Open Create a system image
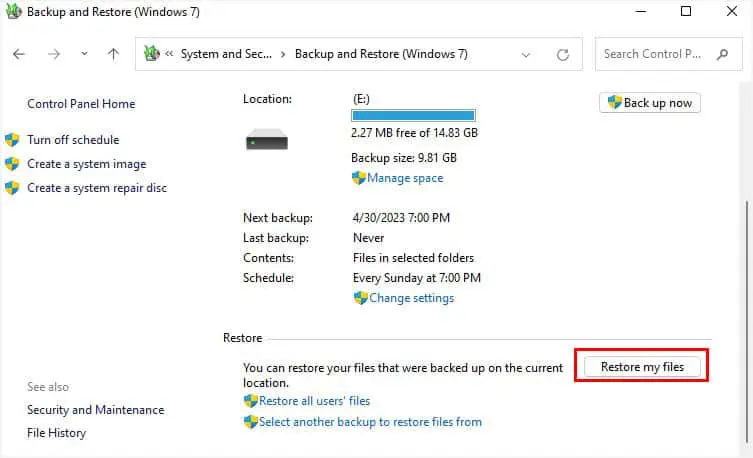Screen dimensions: 753x458 (x=86, y=164)
